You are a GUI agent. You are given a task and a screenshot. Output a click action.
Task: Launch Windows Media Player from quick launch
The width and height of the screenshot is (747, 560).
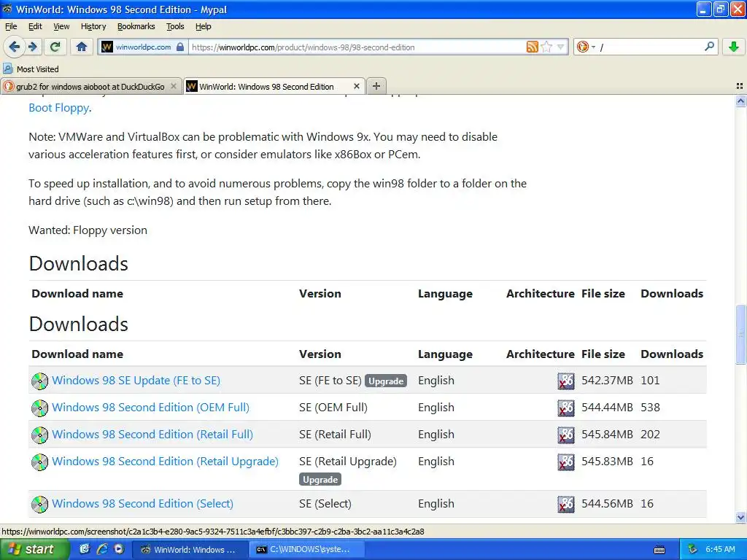click(119, 549)
